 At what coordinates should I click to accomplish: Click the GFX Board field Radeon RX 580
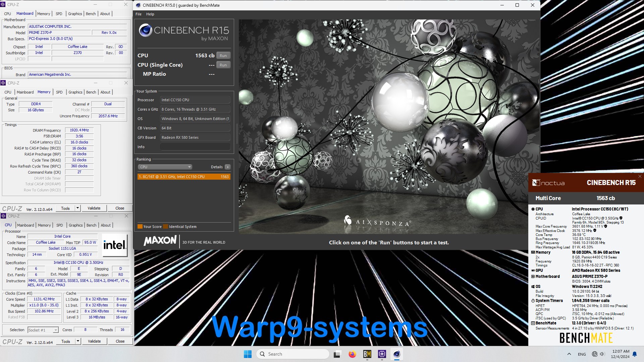point(195,137)
